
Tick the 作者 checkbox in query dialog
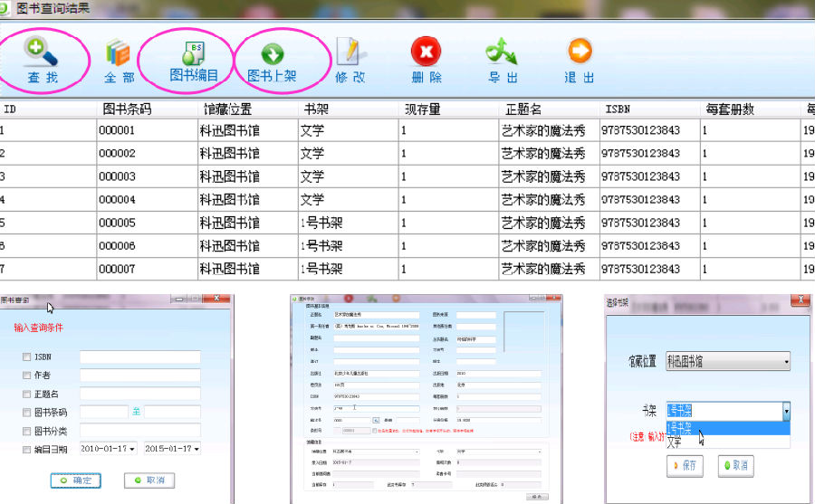tap(27, 376)
